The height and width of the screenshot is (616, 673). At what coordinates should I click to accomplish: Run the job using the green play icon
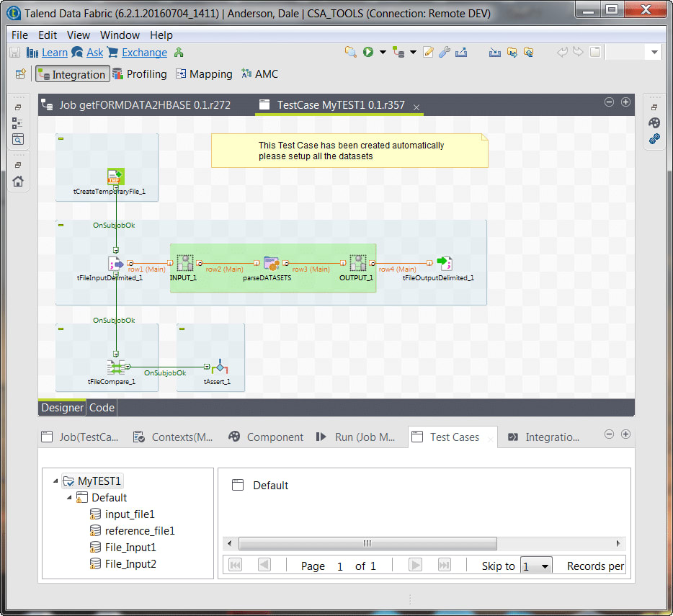[x=368, y=52]
